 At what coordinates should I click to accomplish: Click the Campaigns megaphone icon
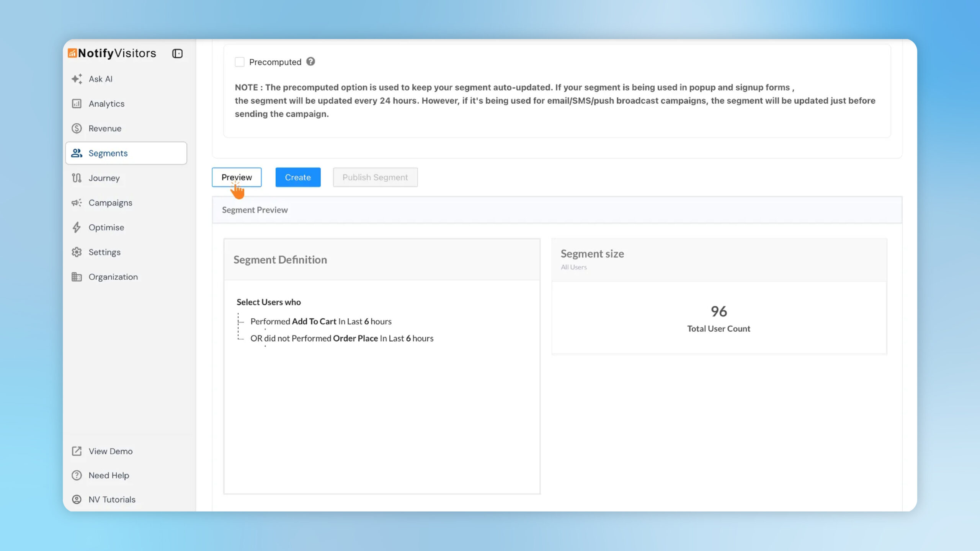point(77,202)
